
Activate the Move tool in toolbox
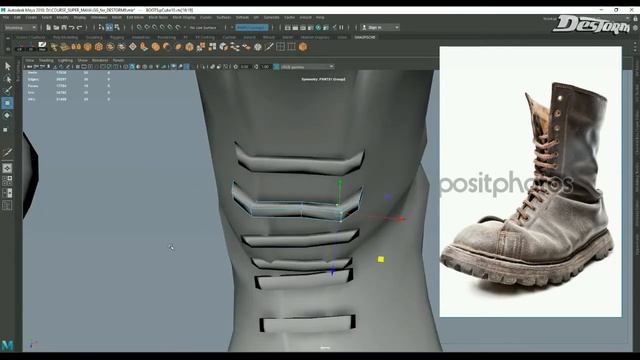click(x=7, y=103)
